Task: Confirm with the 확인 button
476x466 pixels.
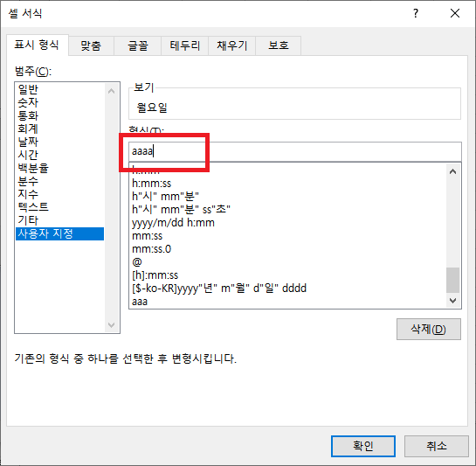Action: (363, 446)
